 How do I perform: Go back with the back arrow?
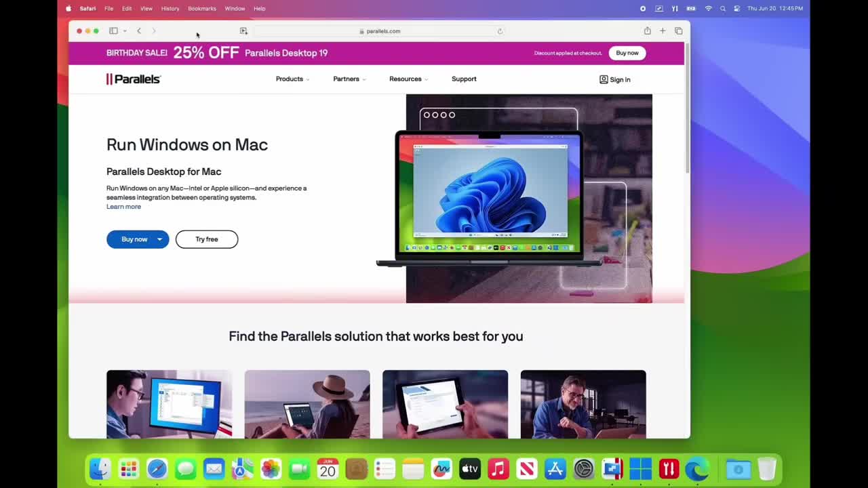click(139, 31)
